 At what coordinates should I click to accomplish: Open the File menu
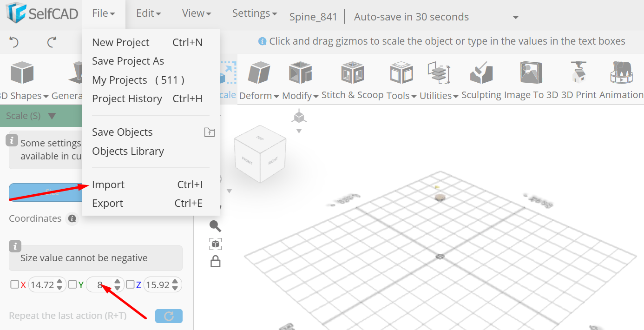(x=103, y=13)
